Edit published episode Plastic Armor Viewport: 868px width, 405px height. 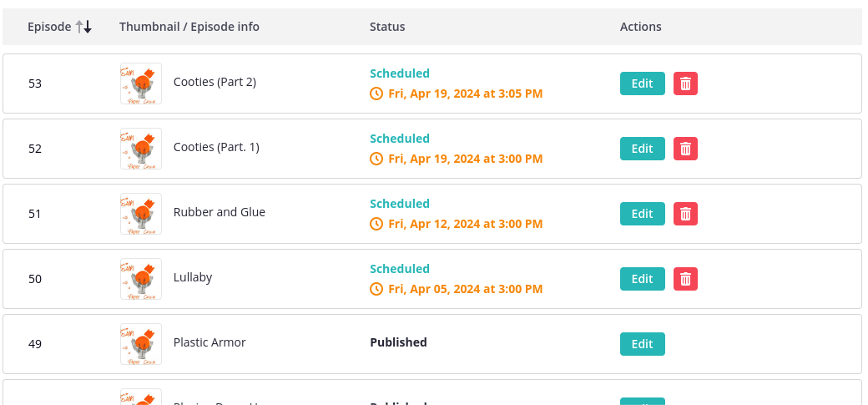click(642, 344)
